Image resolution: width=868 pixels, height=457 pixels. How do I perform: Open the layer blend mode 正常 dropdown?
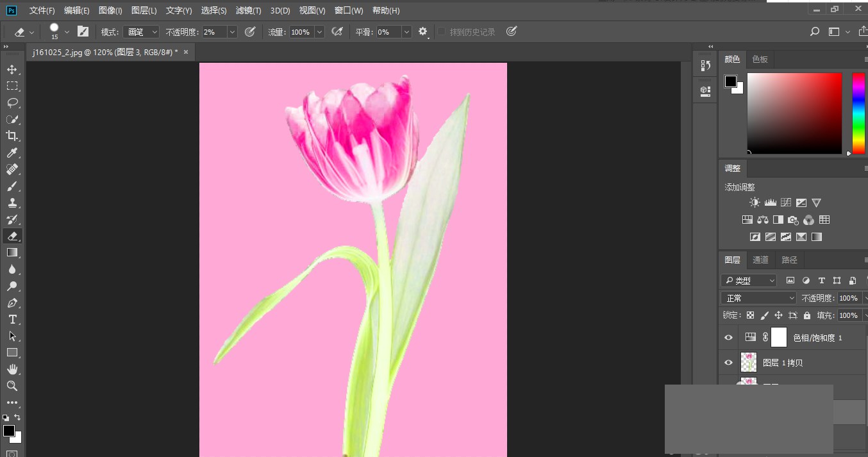click(x=758, y=297)
